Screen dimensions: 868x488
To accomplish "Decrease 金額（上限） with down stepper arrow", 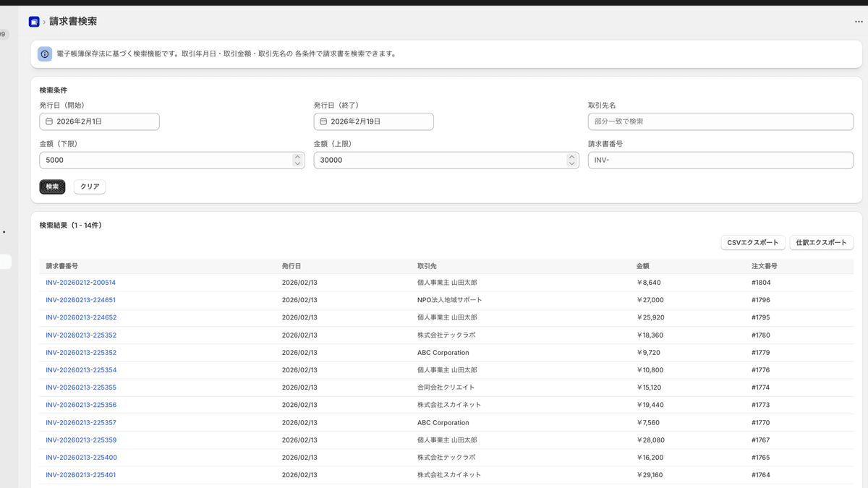I will [572, 164].
